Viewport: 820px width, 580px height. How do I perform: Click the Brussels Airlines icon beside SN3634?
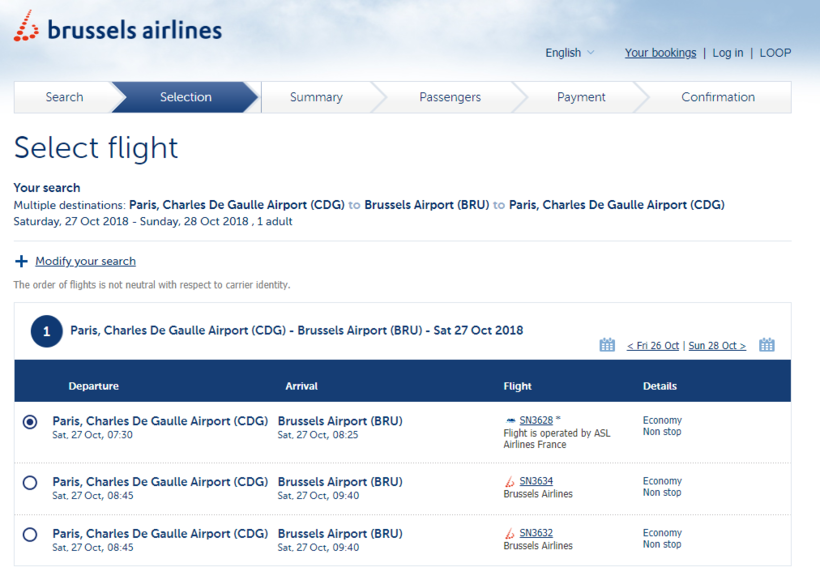(x=511, y=482)
